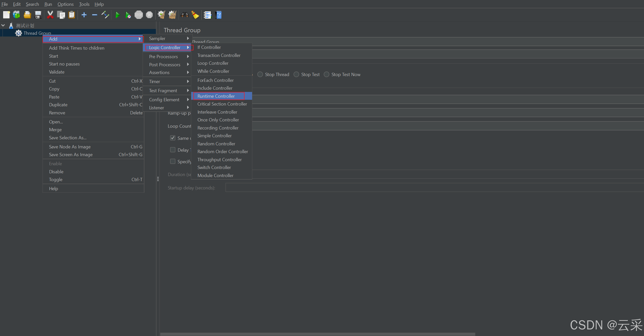This screenshot has width=644, height=336.
Task: Click the Clear All icon
Action: pos(172,15)
